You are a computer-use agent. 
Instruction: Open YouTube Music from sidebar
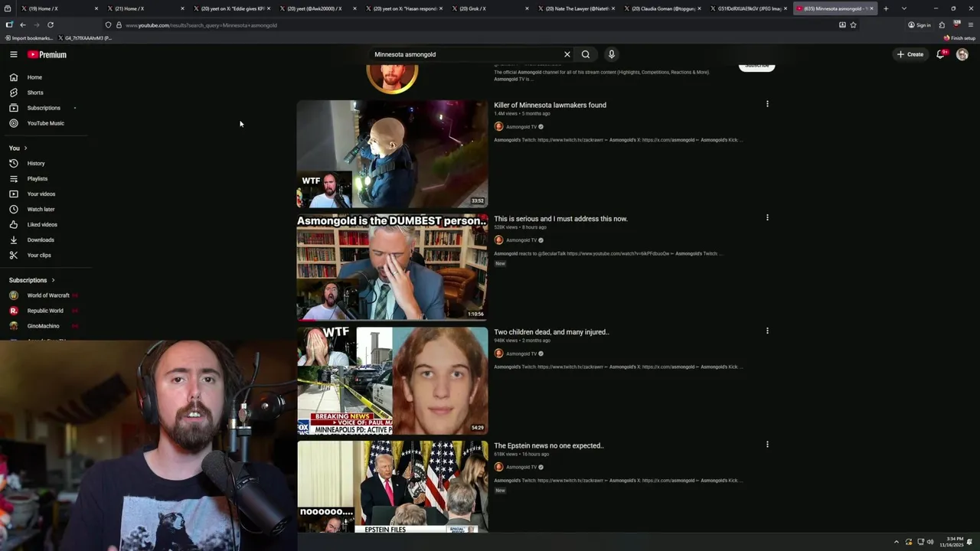point(44,123)
